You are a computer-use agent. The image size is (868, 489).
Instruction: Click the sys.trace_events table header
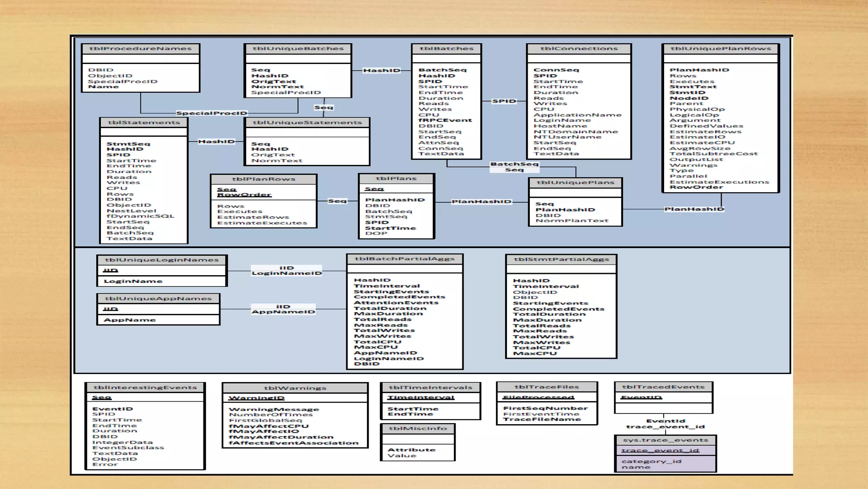click(x=665, y=440)
